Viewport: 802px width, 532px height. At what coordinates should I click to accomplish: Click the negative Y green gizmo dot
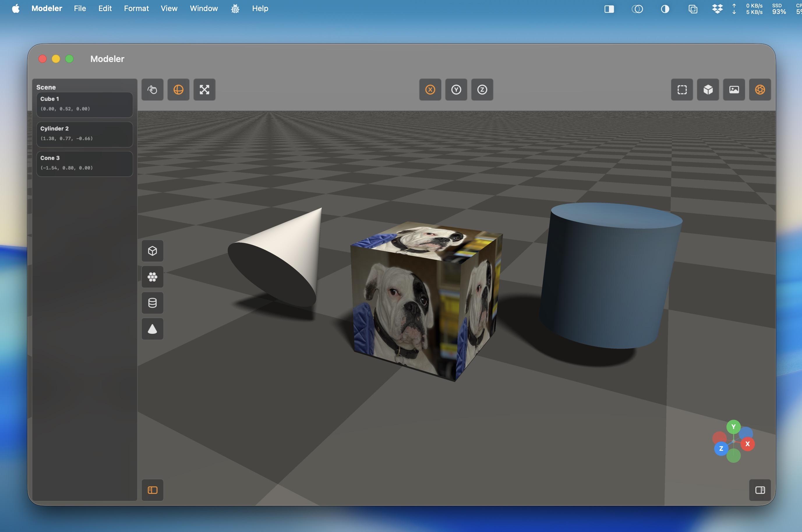733,456
